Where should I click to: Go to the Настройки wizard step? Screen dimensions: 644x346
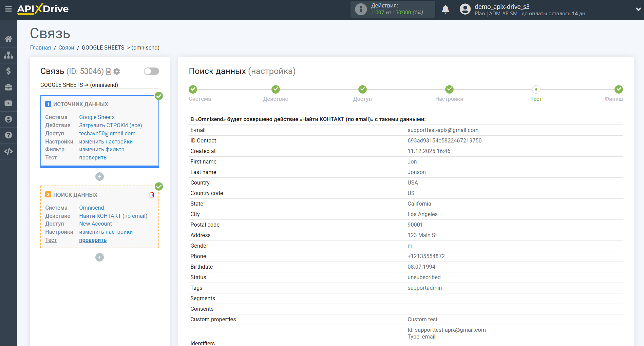point(449,90)
